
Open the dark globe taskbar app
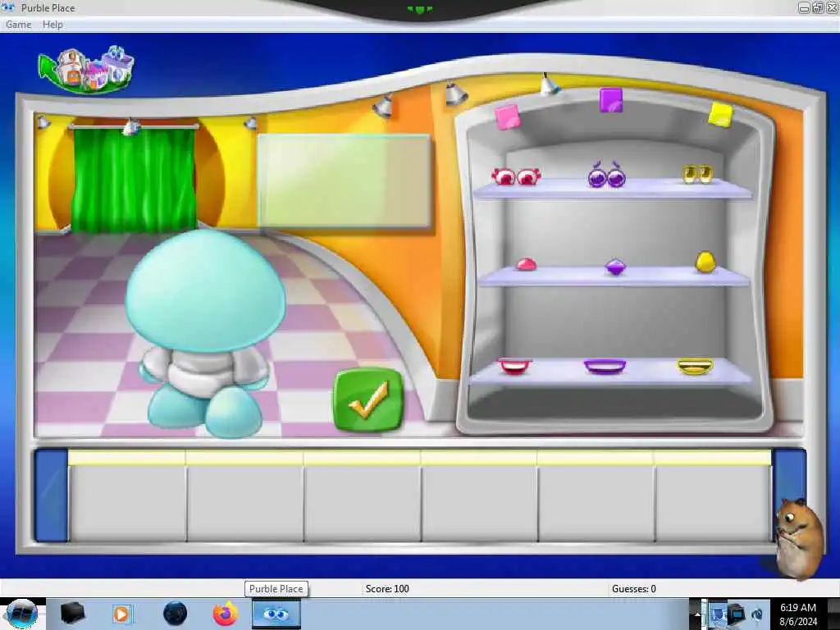175,614
